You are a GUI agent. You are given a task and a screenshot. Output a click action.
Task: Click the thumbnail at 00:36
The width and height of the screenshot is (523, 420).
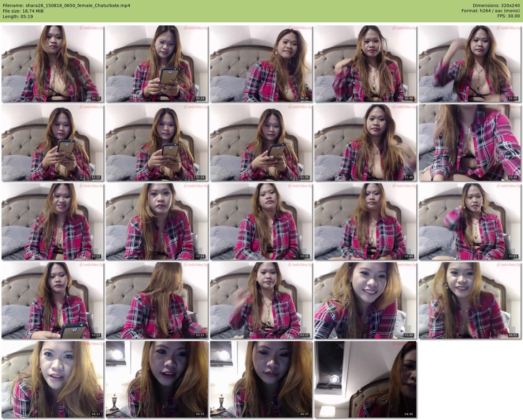pos(261,64)
